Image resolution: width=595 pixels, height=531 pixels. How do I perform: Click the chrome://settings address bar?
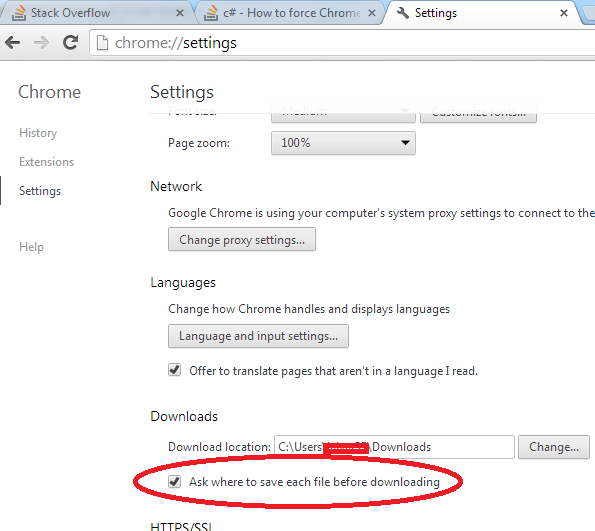coord(342,43)
